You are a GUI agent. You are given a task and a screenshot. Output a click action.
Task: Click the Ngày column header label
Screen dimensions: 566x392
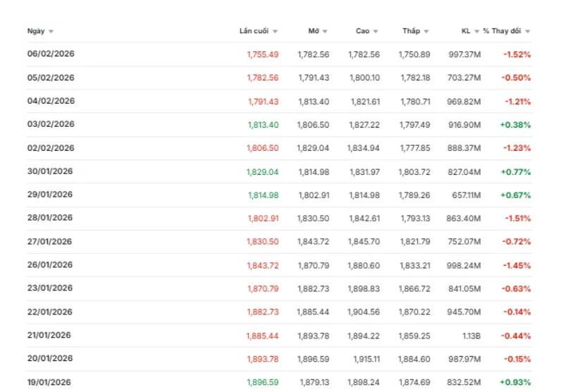tap(36, 31)
